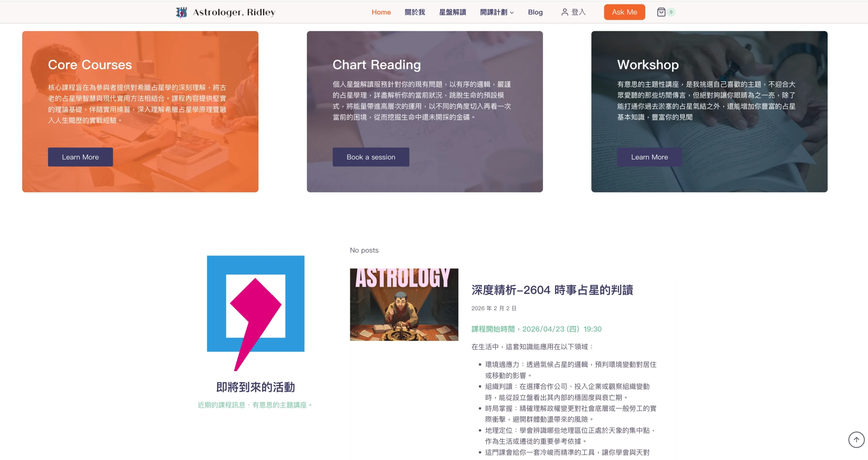868x460 pixels.
Task: Navigate to the Blog page
Action: click(x=535, y=12)
